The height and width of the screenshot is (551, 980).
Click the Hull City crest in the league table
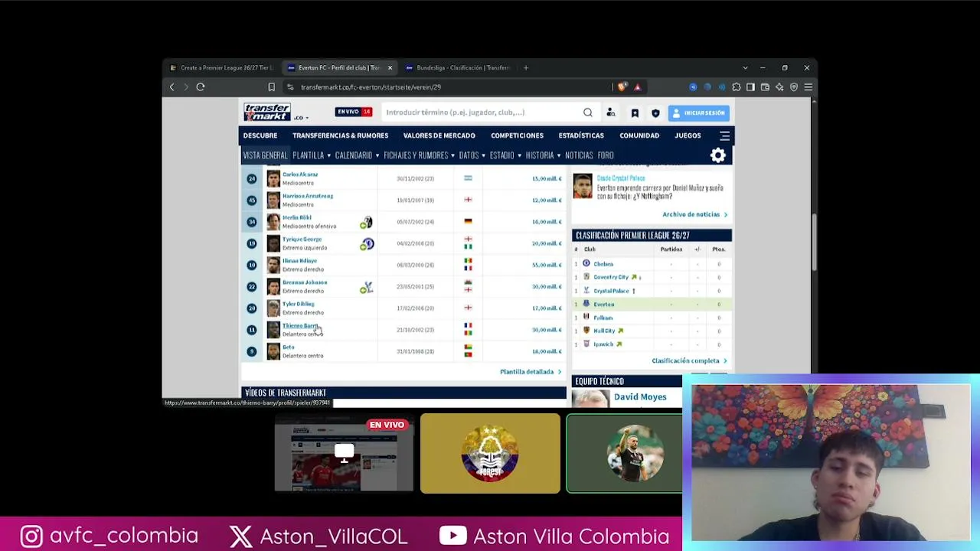point(586,331)
